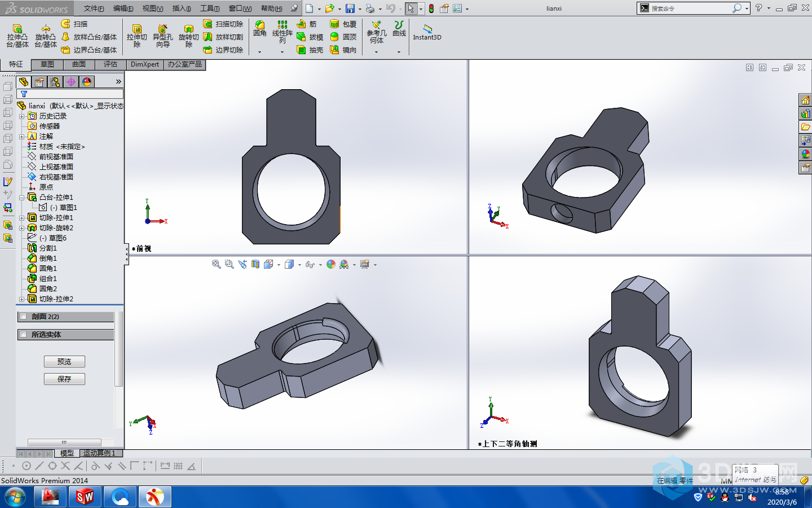The height and width of the screenshot is (508, 812).
Task: Tick the 所选实体 checkbox
Action: click(24, 335)
